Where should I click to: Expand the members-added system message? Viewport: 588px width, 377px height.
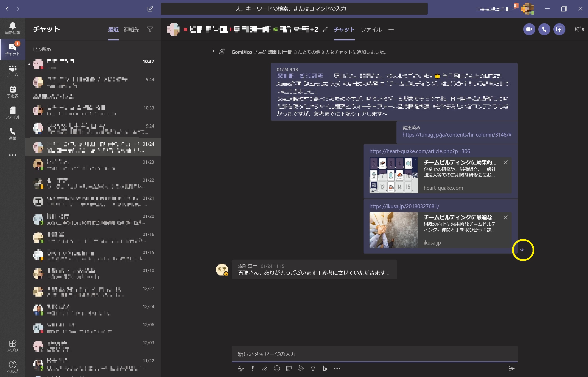[x=213, y=51]
